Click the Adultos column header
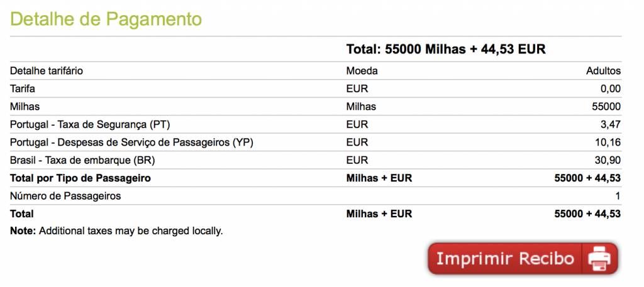 603,71
